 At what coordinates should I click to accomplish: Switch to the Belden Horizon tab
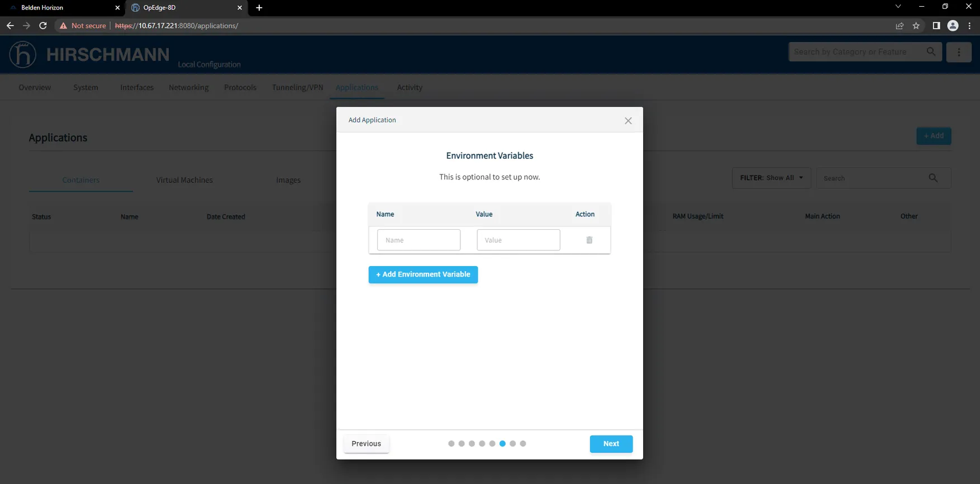click(63, 8)
